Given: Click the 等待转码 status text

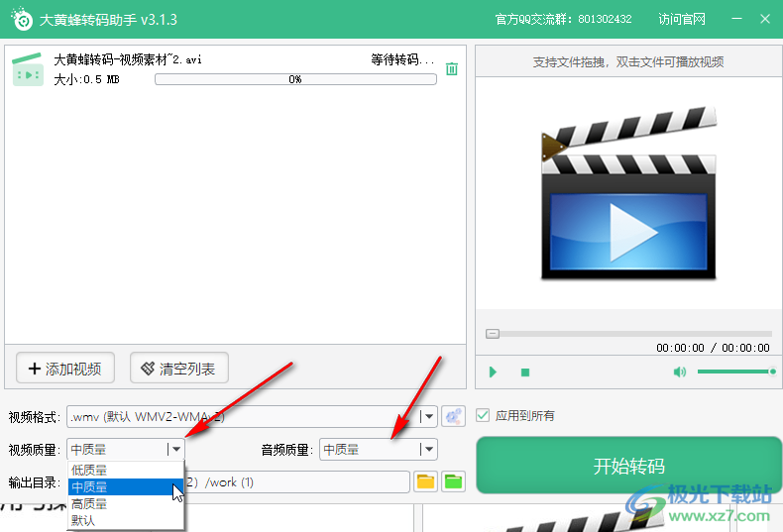Looking at the screenshot, I should click(402, 59).
